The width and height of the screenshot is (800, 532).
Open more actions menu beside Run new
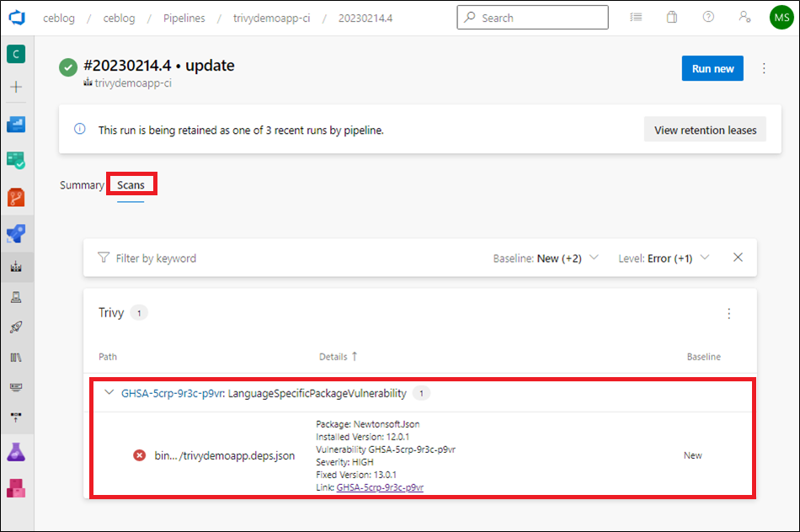tap(764, 68)
